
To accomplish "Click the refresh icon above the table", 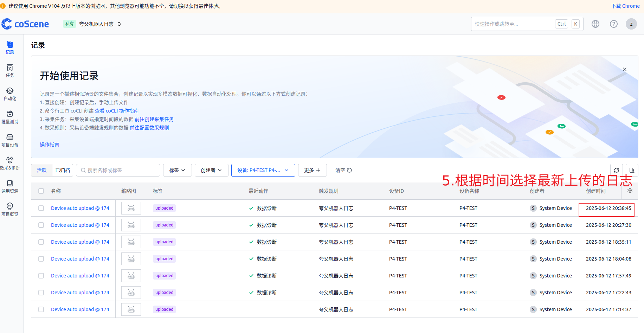I will click(616, 170).
